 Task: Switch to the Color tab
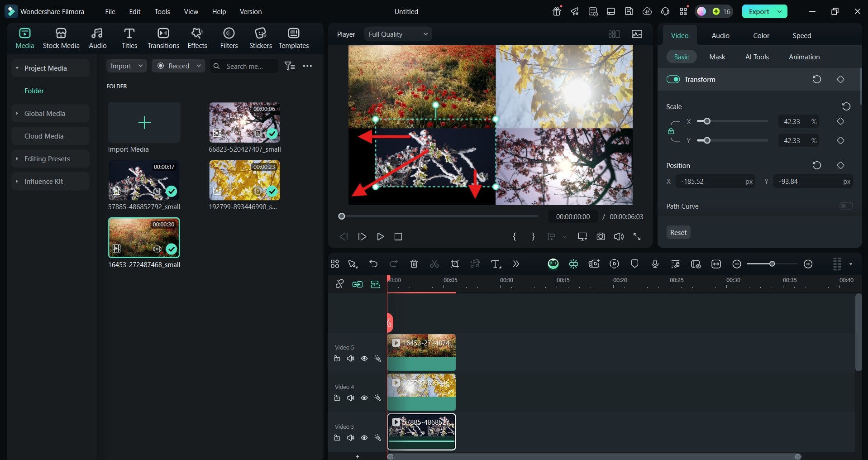coord(761,35)
